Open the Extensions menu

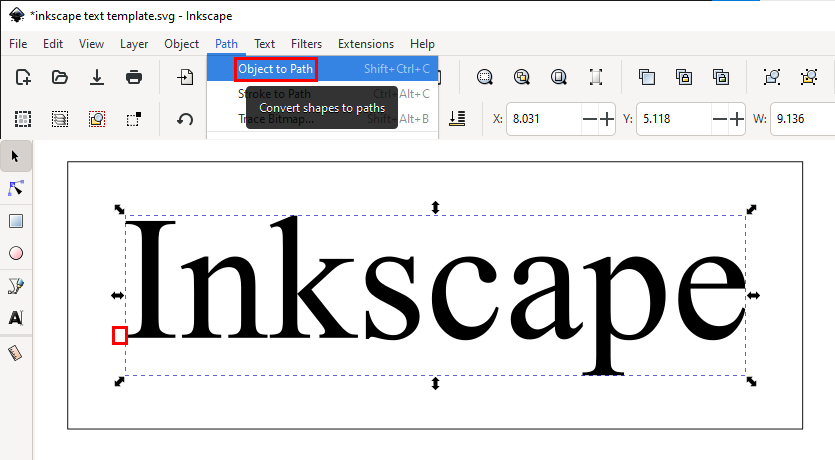click(x=366, y=44)
